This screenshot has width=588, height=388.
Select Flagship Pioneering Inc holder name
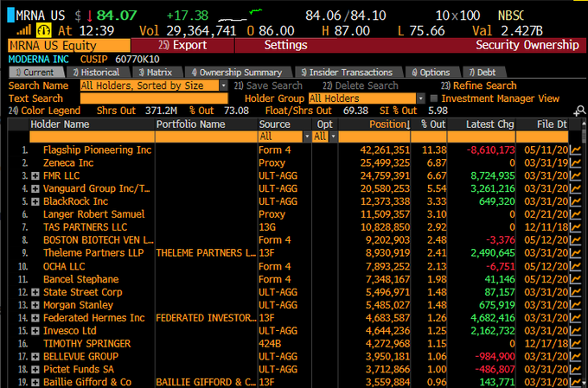coord(97,150)
